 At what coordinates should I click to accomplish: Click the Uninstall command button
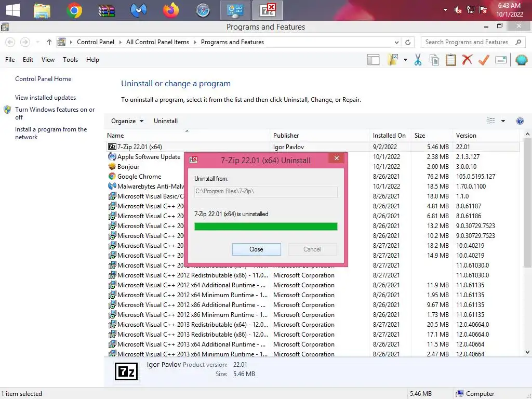(166, 121)
